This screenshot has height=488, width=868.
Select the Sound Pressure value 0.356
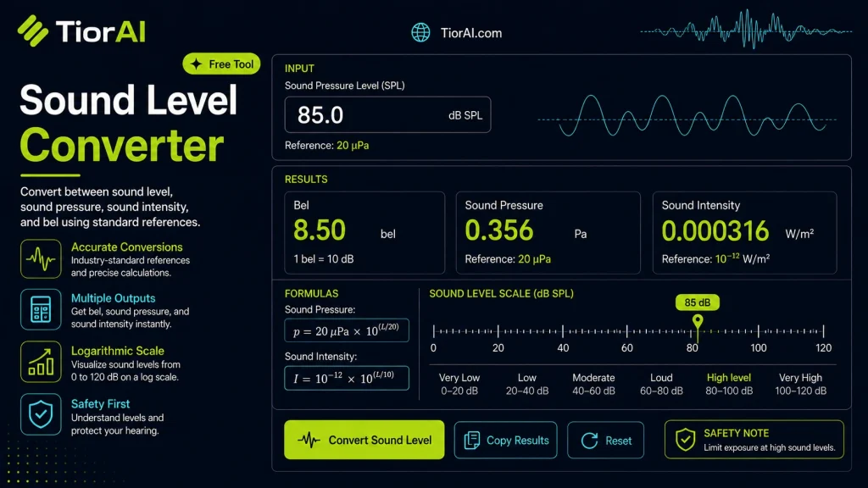[498, 230]
